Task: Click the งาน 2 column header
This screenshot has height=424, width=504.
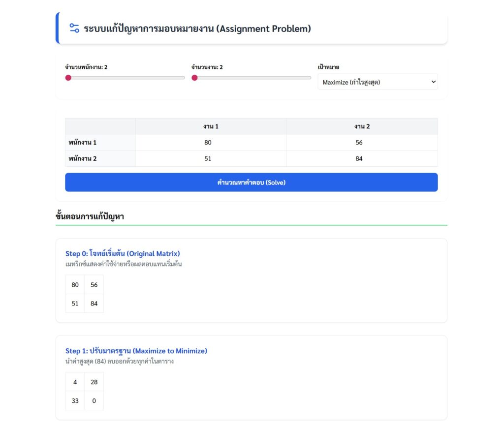Action: pyautogui.click(x=362, y=126)
